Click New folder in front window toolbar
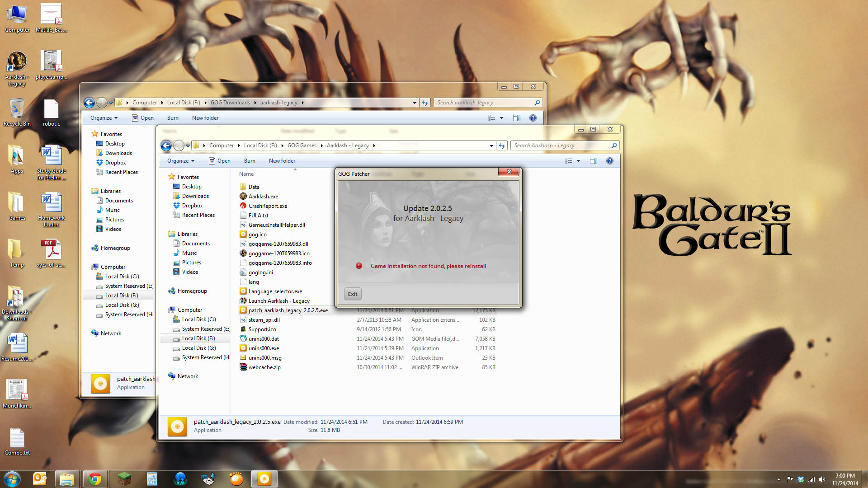This screenshot has width=868, height=488. [x=282, y=161]
